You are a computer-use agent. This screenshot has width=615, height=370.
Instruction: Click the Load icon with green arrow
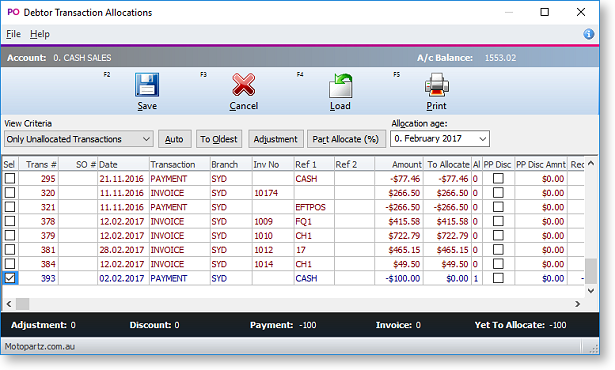click(x=340, y=86)
